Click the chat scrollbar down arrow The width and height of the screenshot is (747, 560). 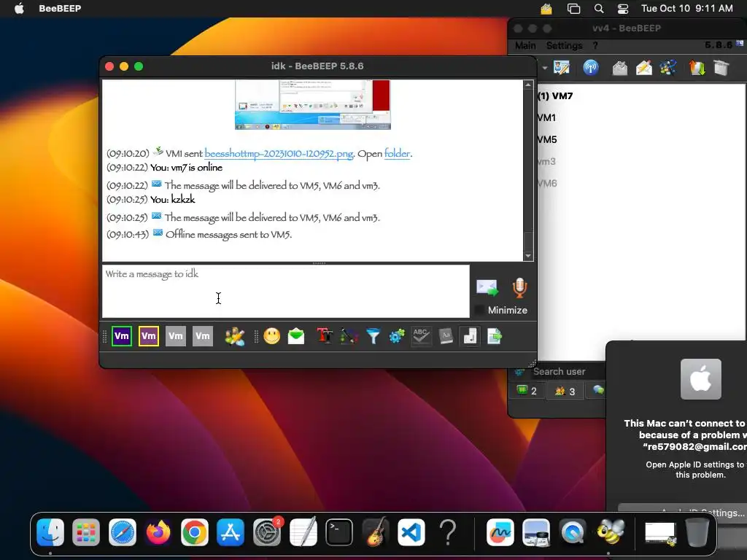528,256
